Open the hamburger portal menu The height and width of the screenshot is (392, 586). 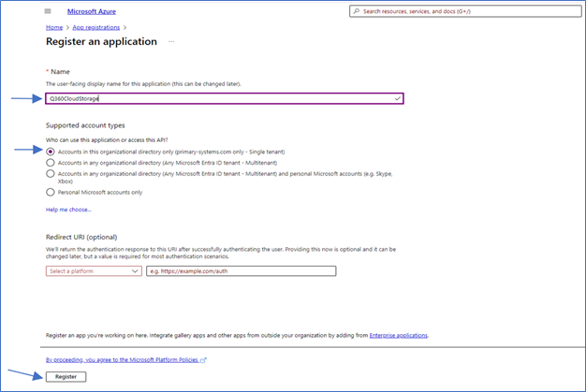48,11
